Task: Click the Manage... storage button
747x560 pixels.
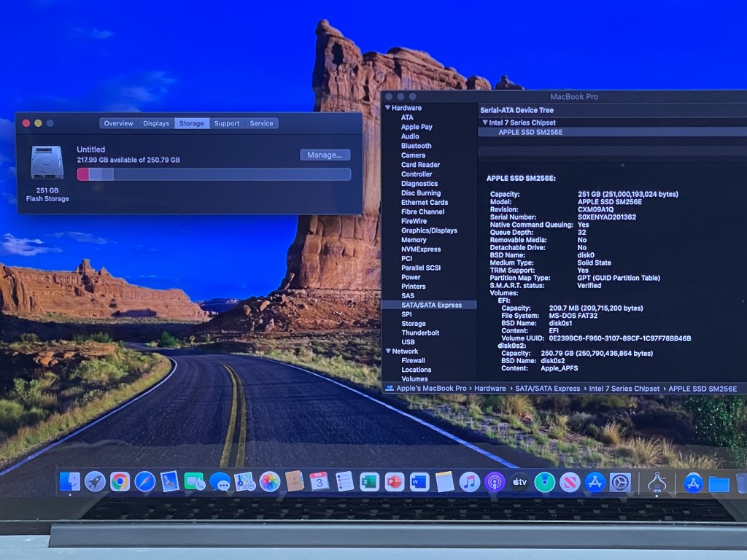Action: [x=325, y=155]
